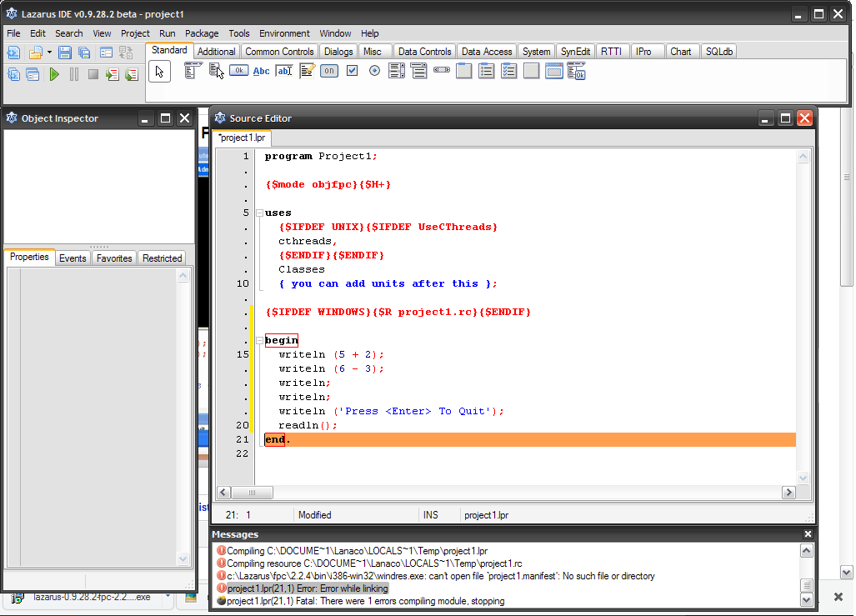Collapse the uses section fold marker

click(x=259, y=213)
